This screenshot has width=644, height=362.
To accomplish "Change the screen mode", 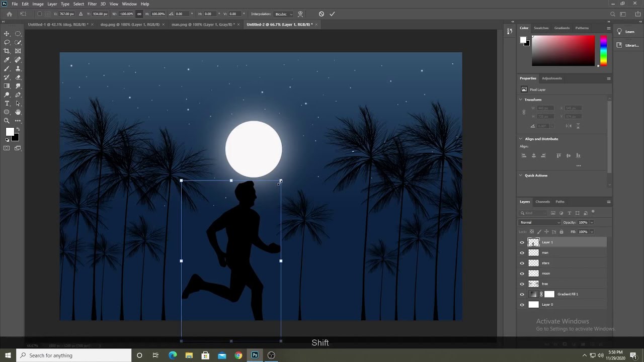I will [x=18, y=148].
